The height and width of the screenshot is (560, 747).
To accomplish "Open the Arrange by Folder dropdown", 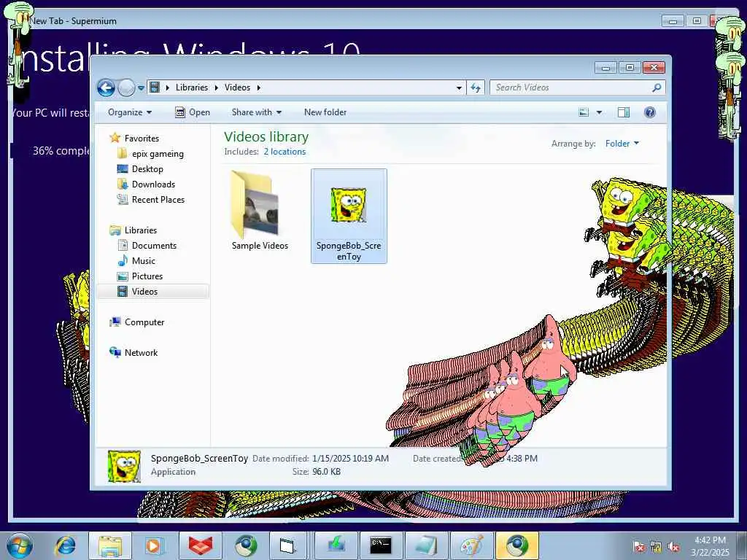I will [622, 144].
